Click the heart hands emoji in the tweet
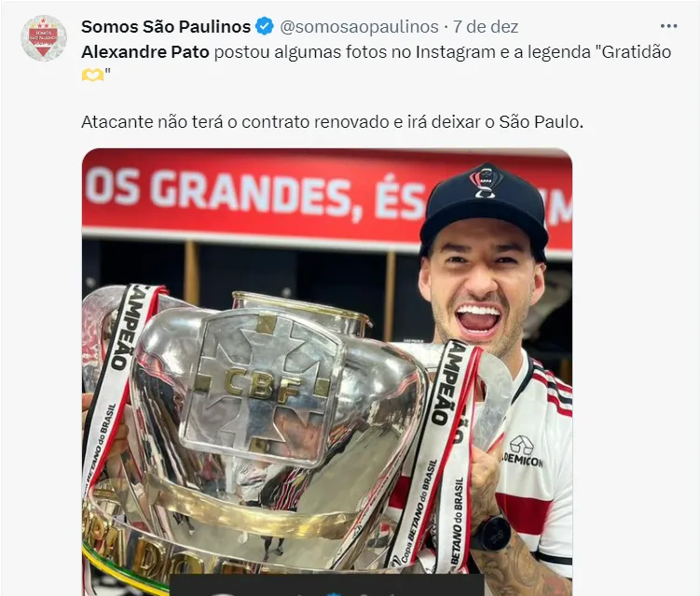700x596 pixels. (92, 75)
